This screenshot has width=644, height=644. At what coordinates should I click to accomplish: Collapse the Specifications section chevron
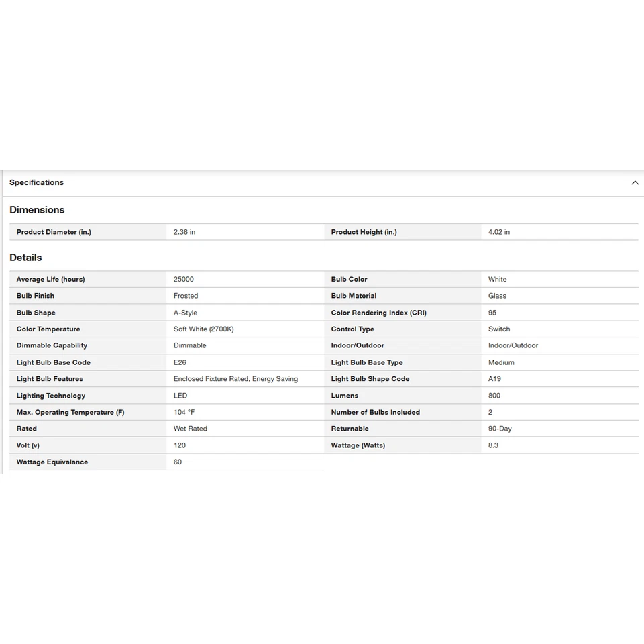(635, 183)
